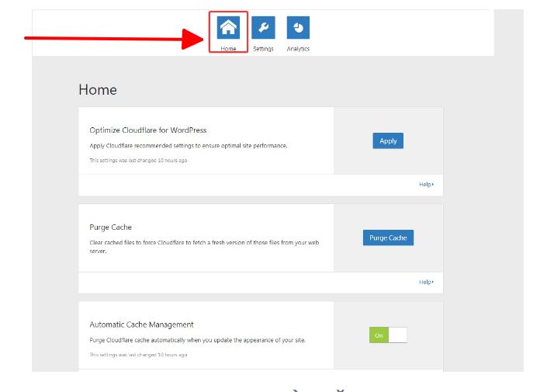The height and width of the screenshot is (392, 554).
Task: Open Help under Optimize Cloudflare for WordPress
Action: [426, 185]
